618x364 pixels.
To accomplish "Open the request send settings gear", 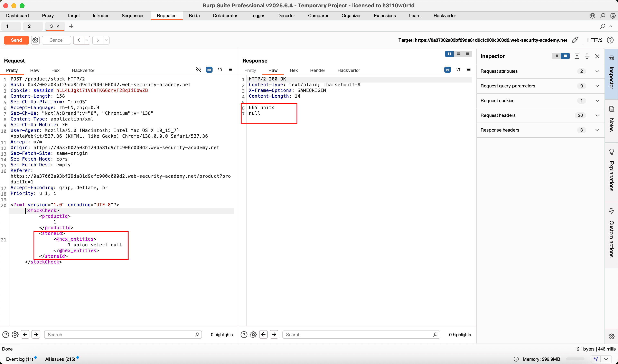I will (35, 40).
